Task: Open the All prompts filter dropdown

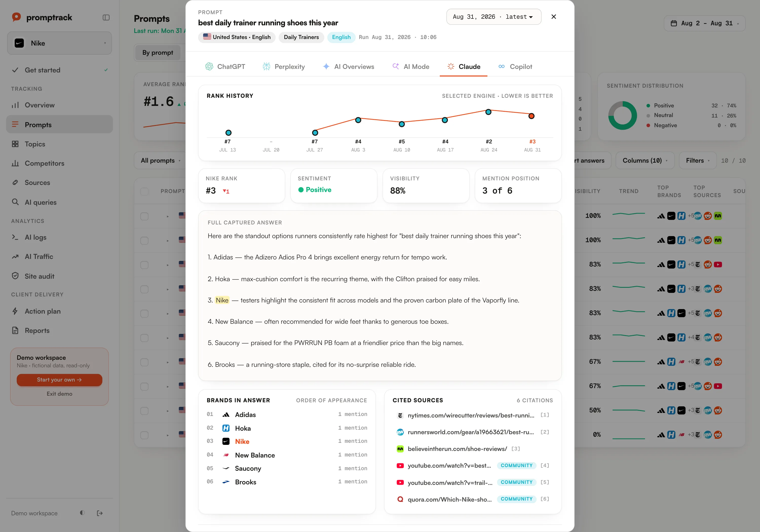Action: coord(161,161)
